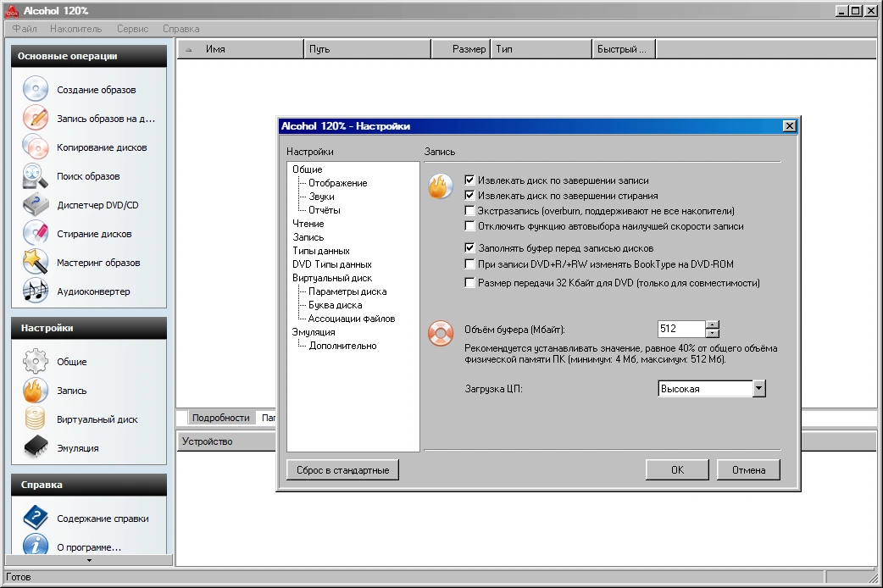Sort by Размер column header

461,49
